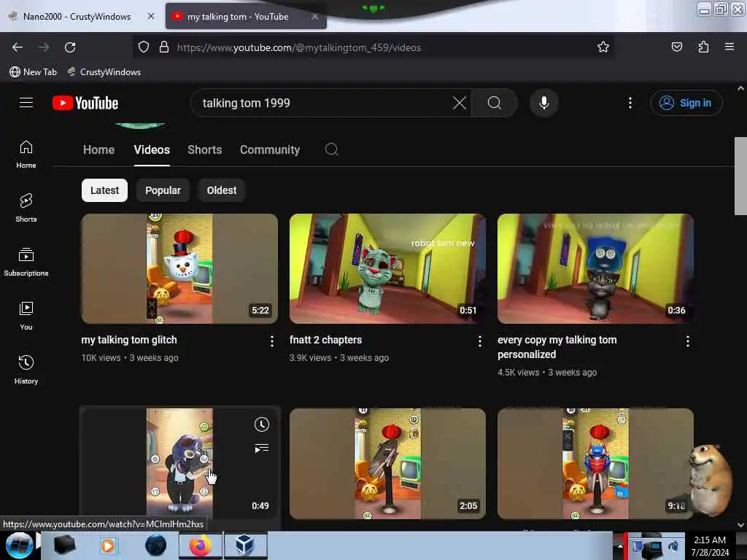Open CrustyWindows bookmark

[104, 72]
